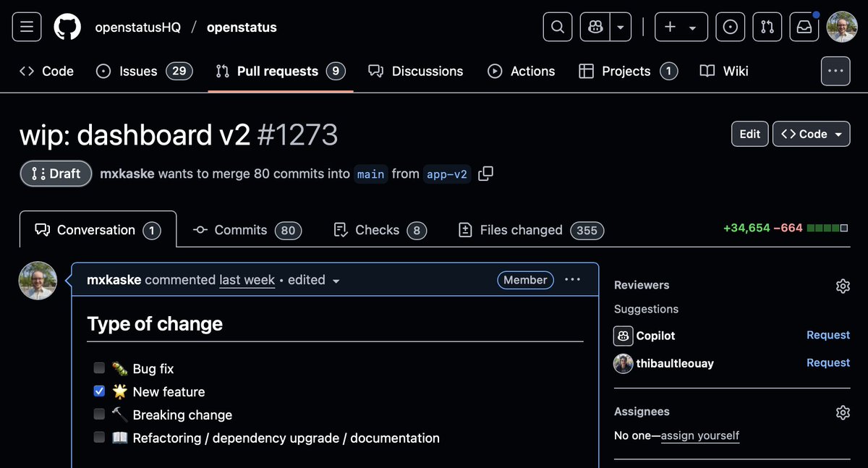Open pull requests icon in top header

[x=767, y=27]
